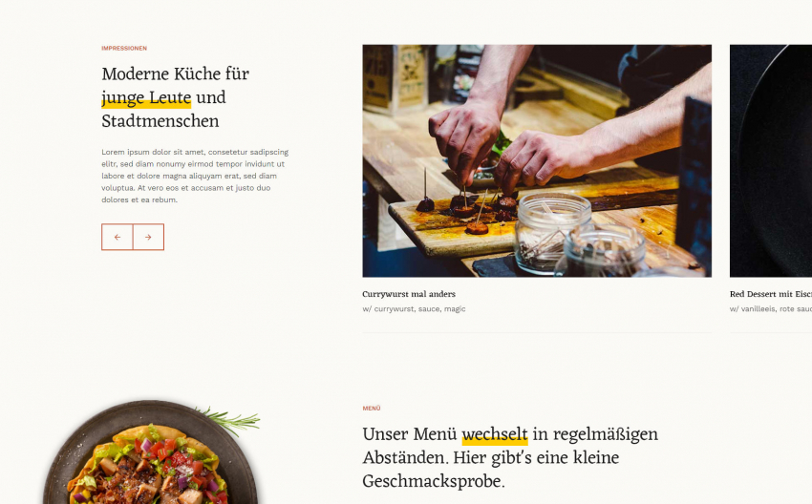Click the yellow-highlighted word 'wechselt'

coord(495,434)
